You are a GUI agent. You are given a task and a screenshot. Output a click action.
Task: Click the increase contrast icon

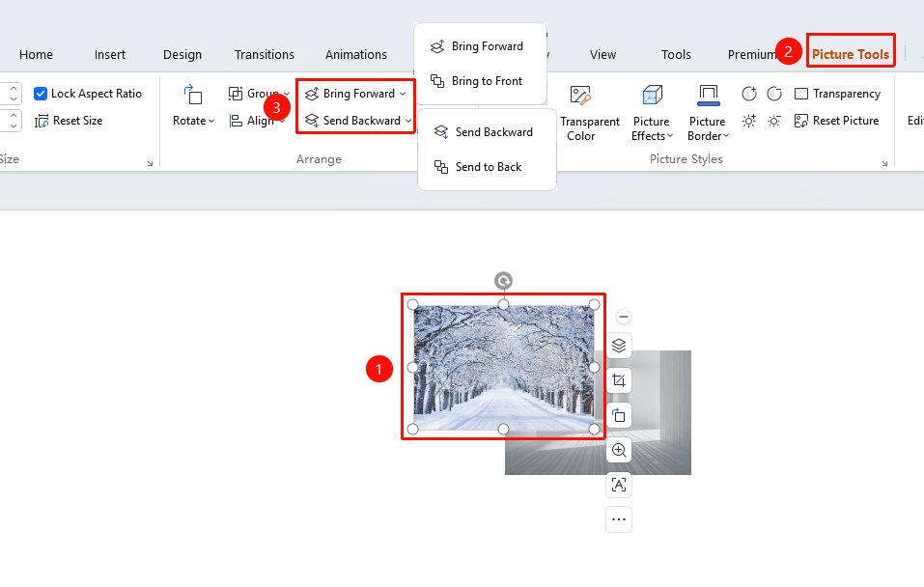[x=749, y=93]
